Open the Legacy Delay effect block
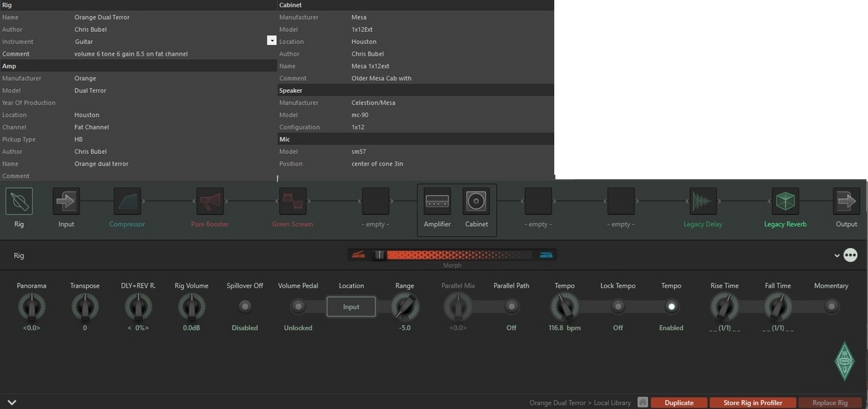 pyautogui.click(x=703, y=201)
